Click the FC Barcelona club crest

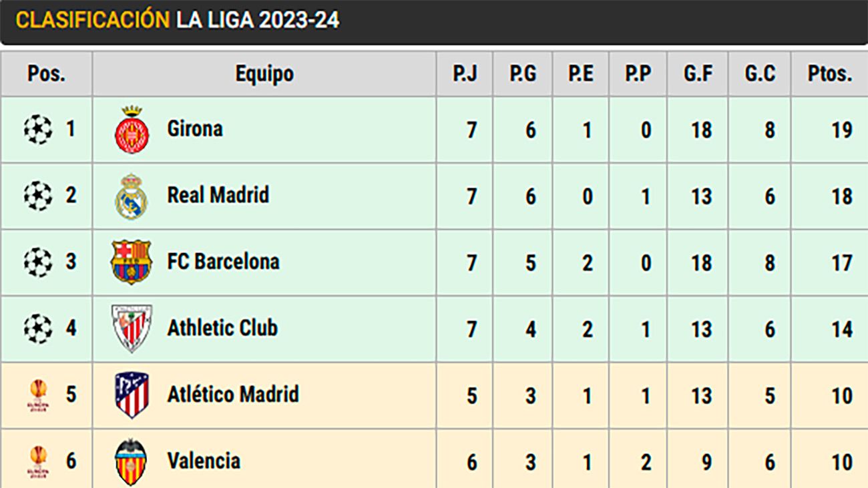pos(131,262)
